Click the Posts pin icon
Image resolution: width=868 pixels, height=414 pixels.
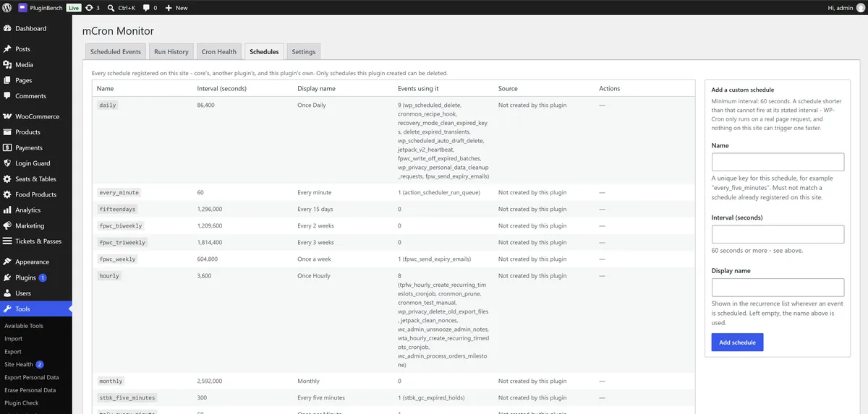[7, 49]
